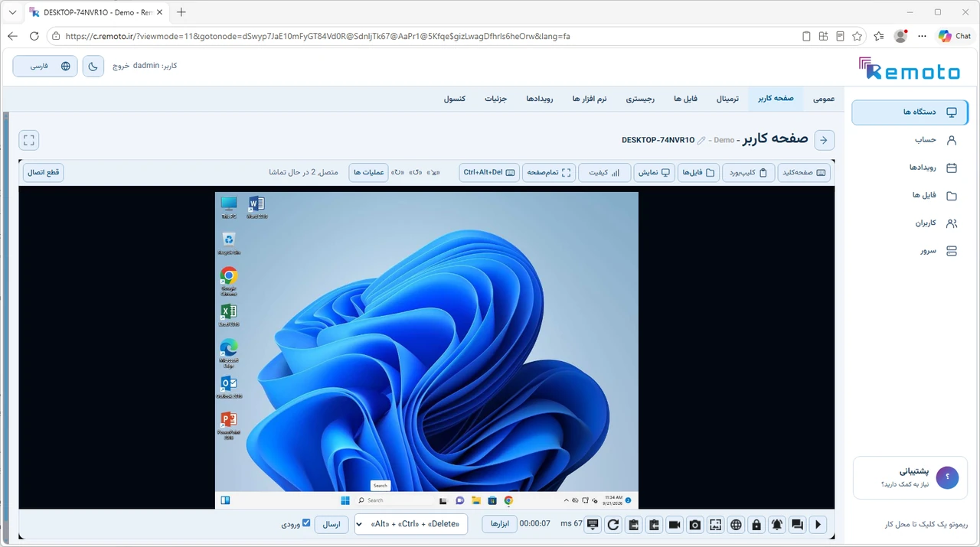This screenshot has width=980, height=547.
Task: Open سرور in the sidebar
Action: point(910,251)
